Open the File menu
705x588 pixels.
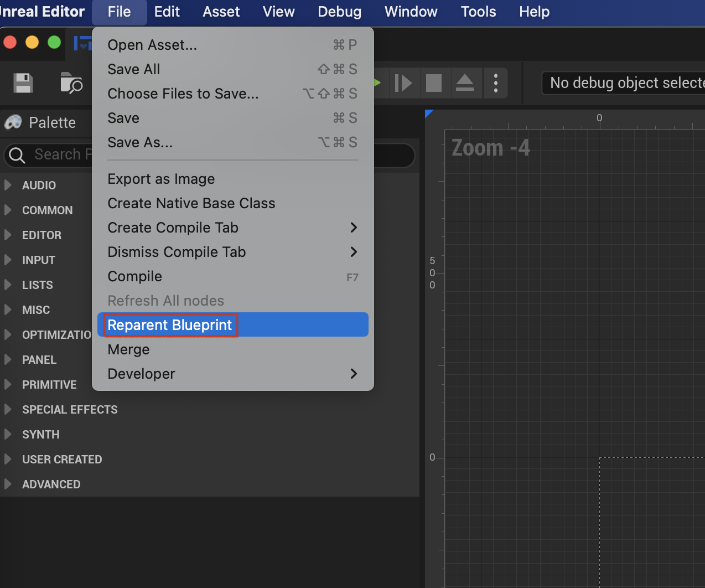pos(120,12)
